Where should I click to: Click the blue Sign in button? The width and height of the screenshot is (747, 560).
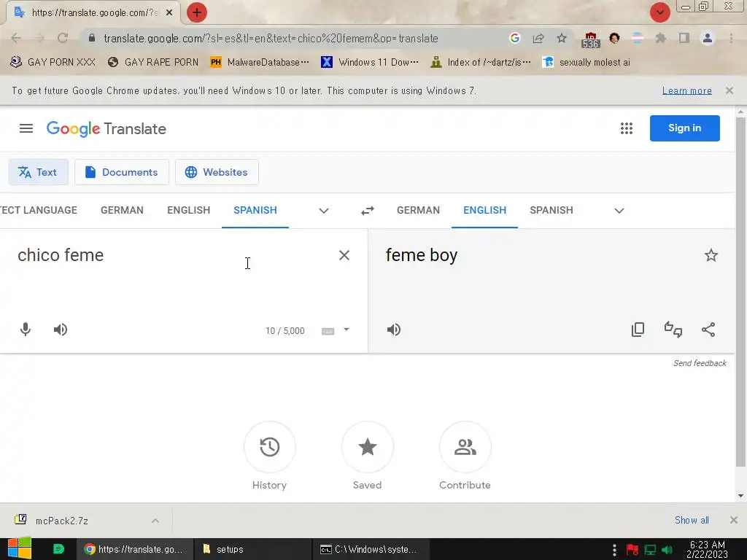coord(684,128)
